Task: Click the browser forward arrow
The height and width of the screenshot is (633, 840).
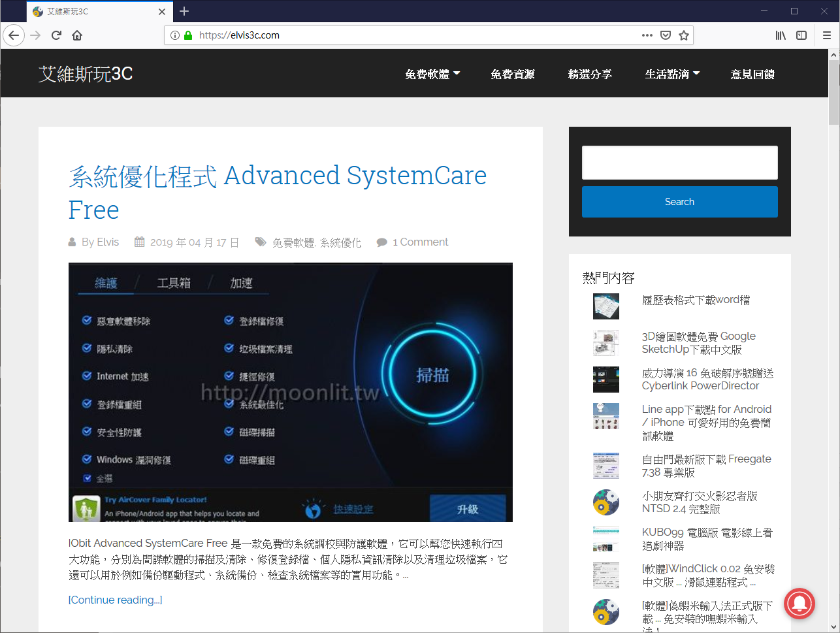Action: click(35, 35)
